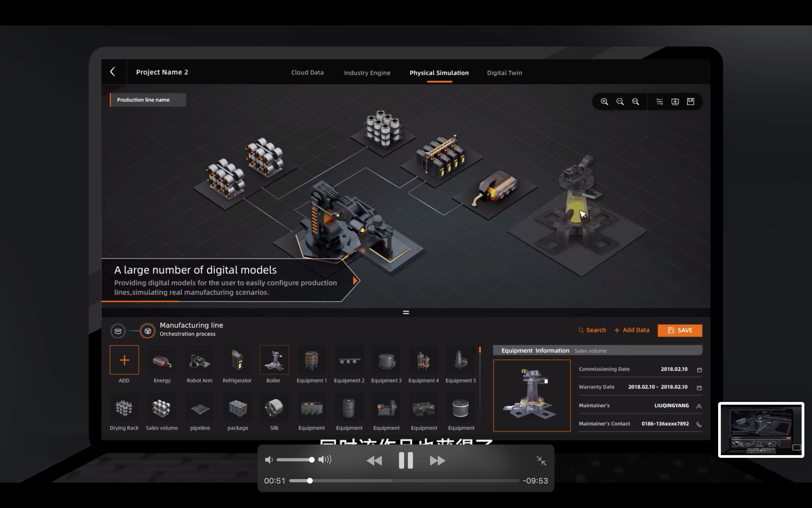Open the Digital Twin tab
Screen dimensions: 812x508
coord(505,73)
